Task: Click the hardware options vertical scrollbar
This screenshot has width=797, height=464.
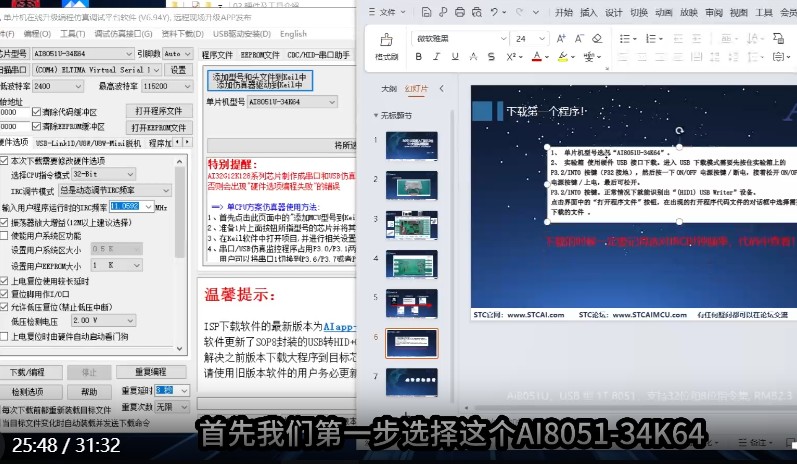Action: 179,254
